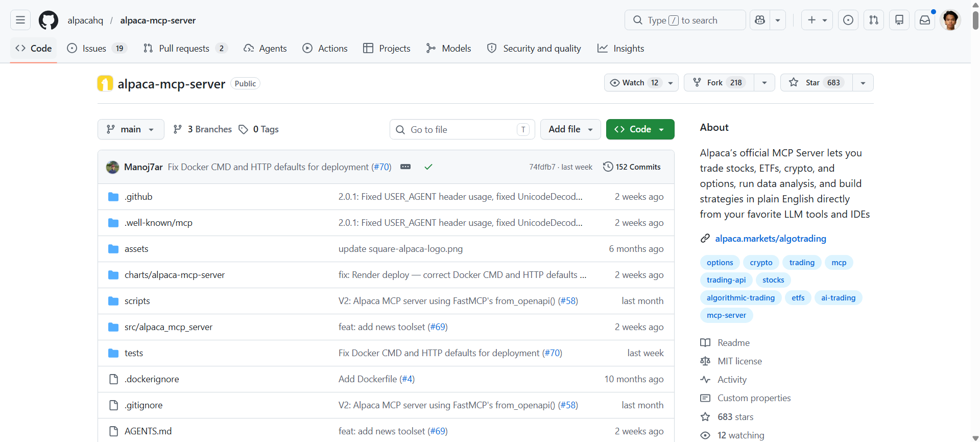Viewport: 980px width, 442px height.
Task: Switch to the Pull requests tab
Action: pyautogui.click(x=185, y=48)
